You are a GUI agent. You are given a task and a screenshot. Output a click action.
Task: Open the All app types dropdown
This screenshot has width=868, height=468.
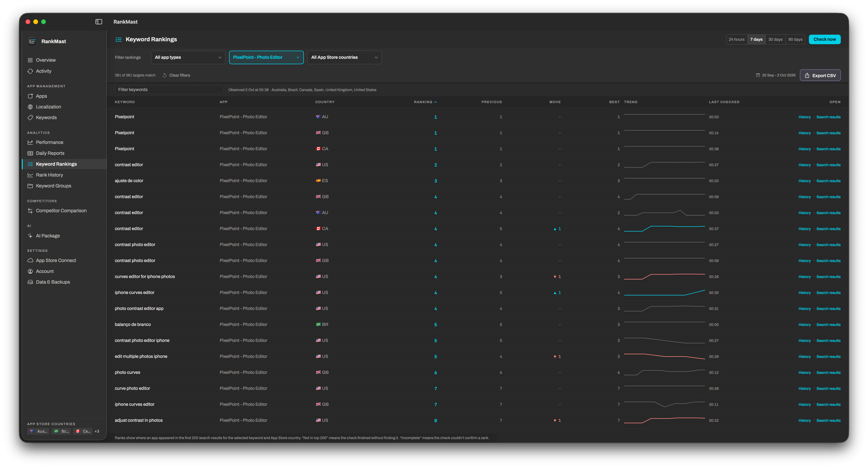click(x=188, y=57)
